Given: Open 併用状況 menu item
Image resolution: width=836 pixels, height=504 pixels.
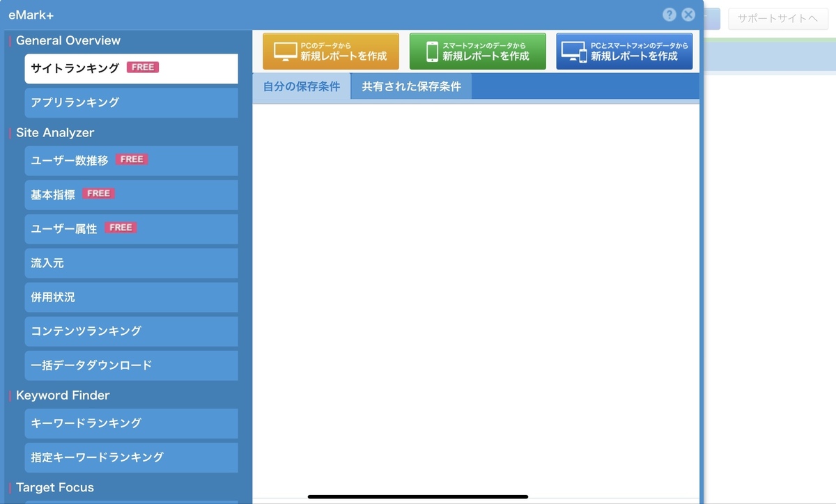Looking at the screenshot, I should tap(131, 297).
